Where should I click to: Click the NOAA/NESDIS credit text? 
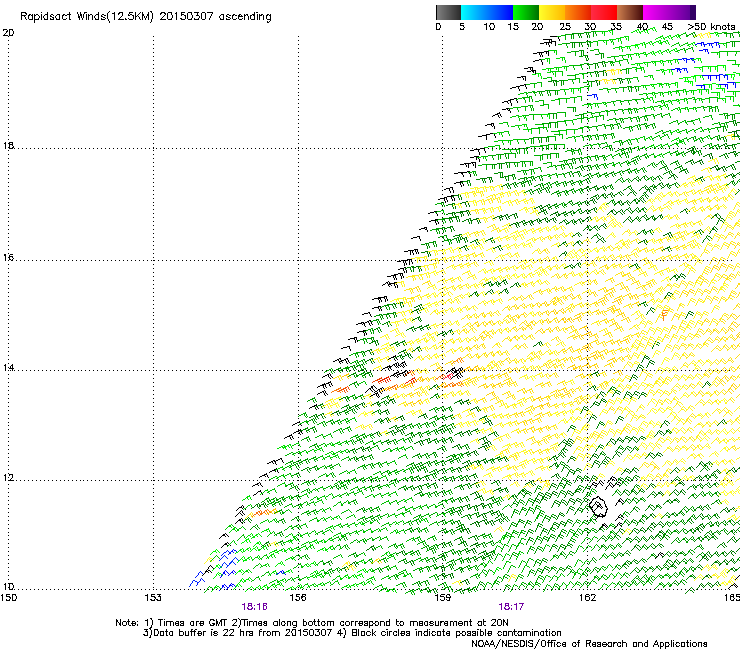(589, 644)
